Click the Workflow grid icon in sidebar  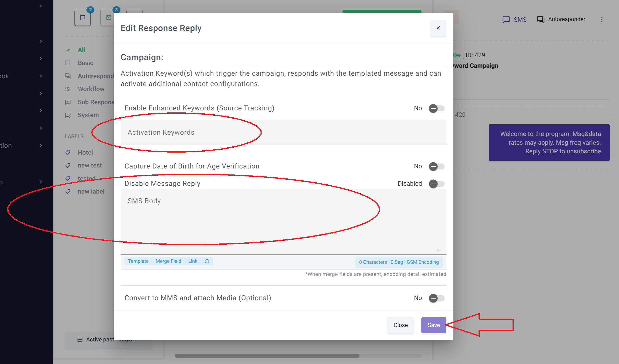pos(68,89)
